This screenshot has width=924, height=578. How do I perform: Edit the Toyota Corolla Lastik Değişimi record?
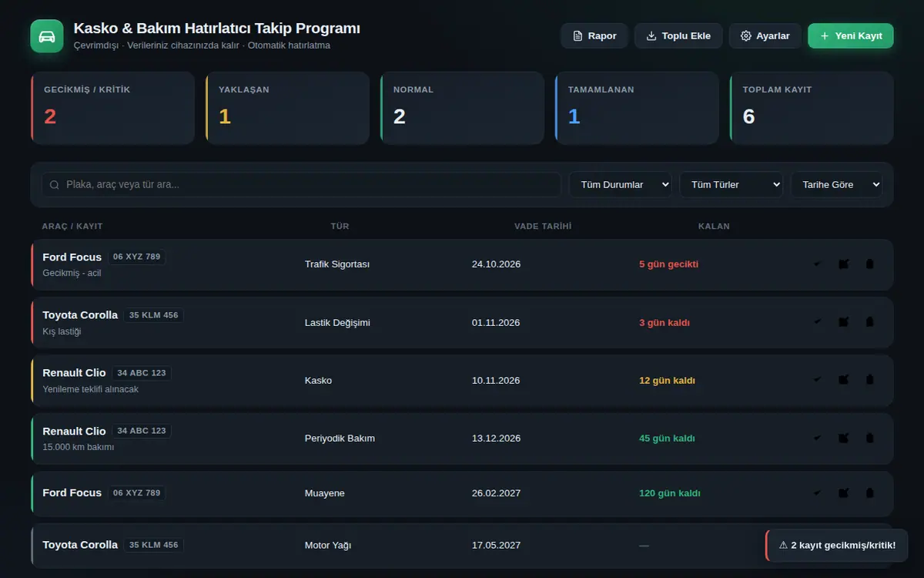(x=844, y=322)
